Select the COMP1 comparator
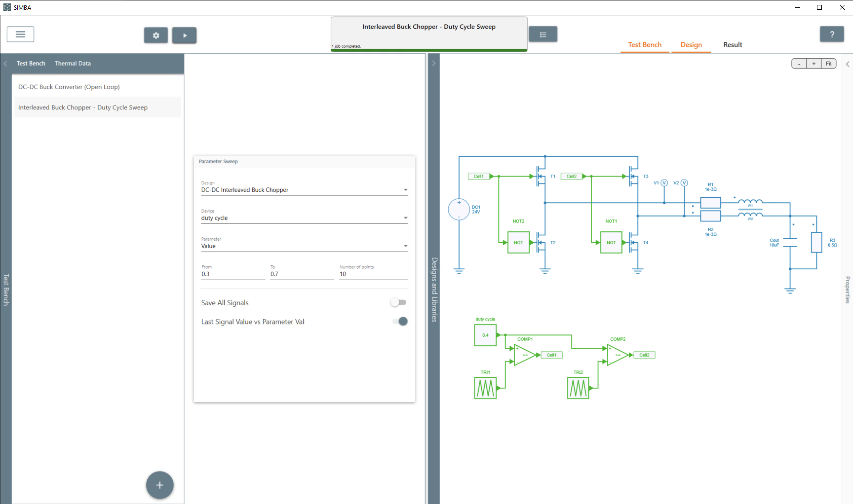 (x=525, y=355)
